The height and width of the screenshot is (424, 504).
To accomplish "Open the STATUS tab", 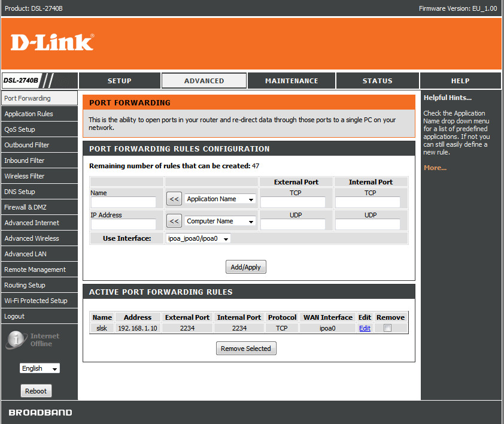I will pos(377,80).
